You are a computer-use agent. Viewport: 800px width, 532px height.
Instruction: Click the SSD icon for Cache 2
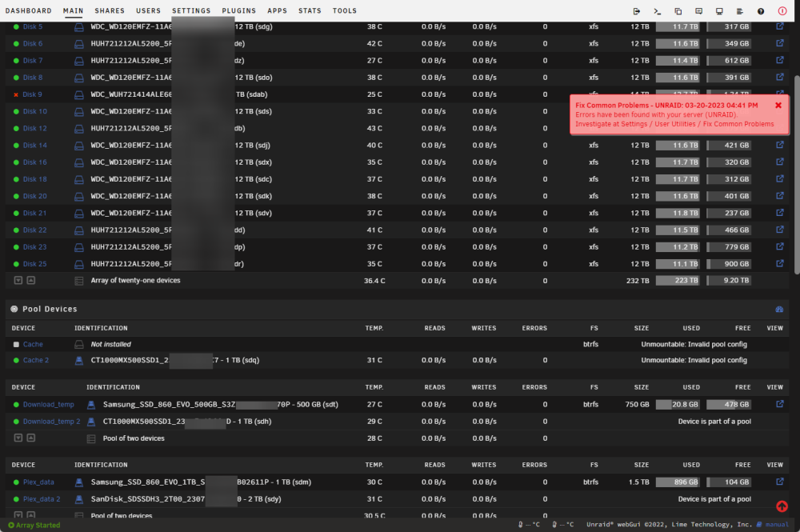(x=79, y=361)
